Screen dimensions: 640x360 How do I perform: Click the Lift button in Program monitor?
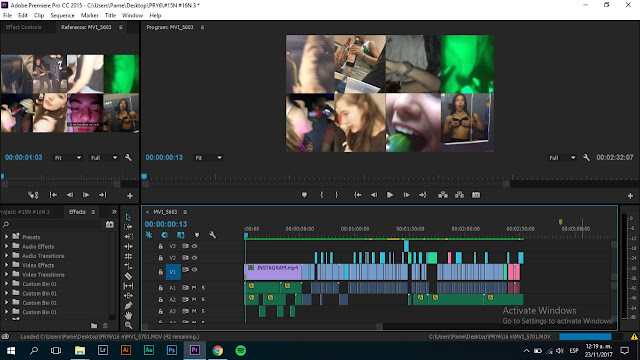click(443, 195)
